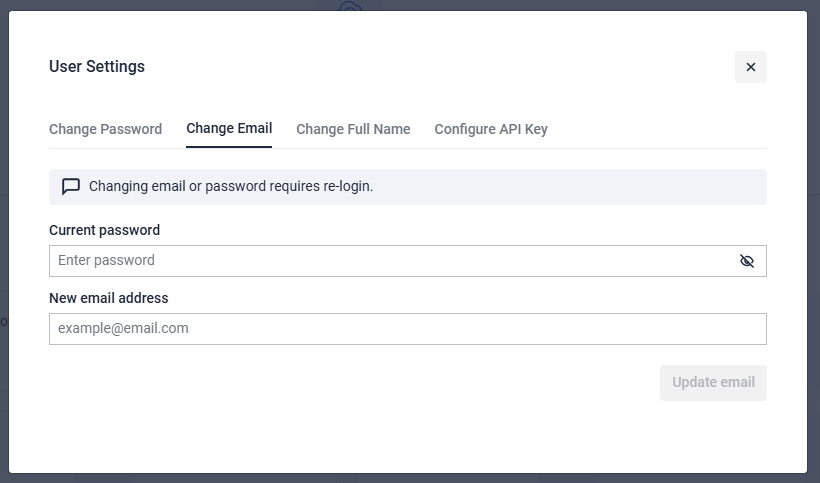Image resolution: width=820 pixels, height=483 pixels.
Task: Click the "User Settings" dialog heading
Action: point(97,67)
